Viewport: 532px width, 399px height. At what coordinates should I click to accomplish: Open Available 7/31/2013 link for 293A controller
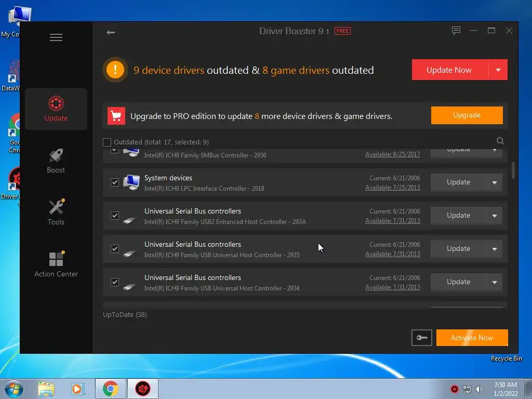pos(393,221)
